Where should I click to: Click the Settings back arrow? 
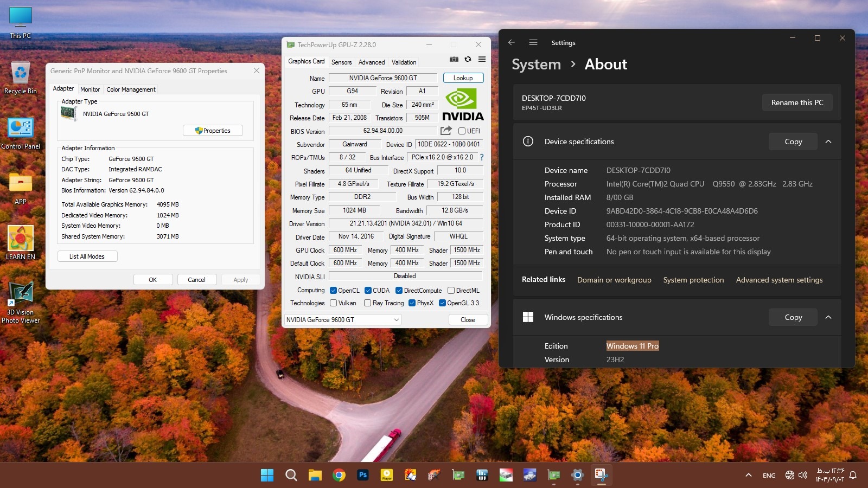[x=511, y=42]
